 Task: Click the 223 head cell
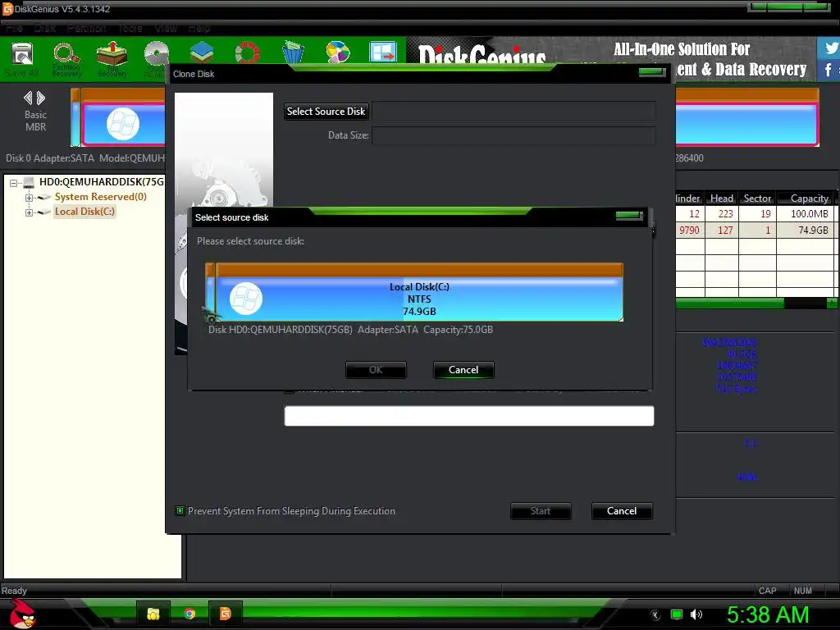(722, 214)
